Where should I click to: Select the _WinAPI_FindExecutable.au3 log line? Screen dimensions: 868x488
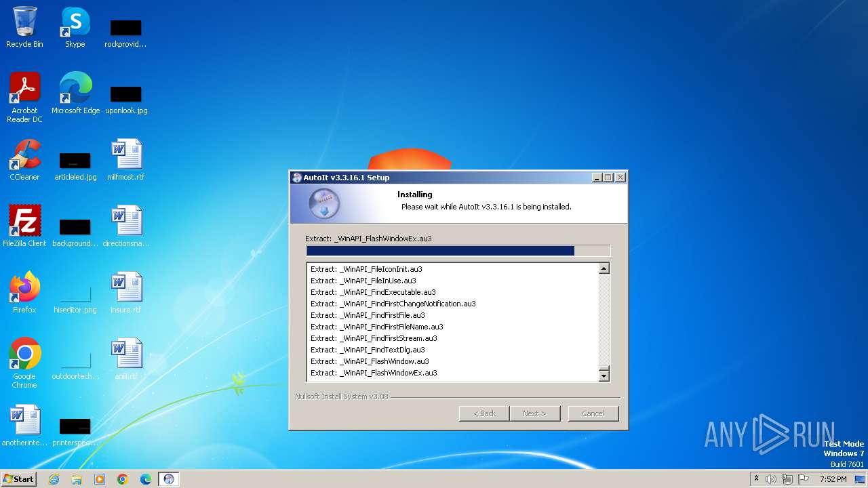tap(373, 292)
